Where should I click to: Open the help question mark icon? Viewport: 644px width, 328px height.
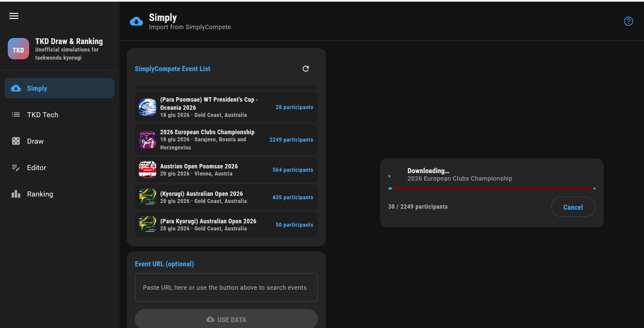(628, 21)
